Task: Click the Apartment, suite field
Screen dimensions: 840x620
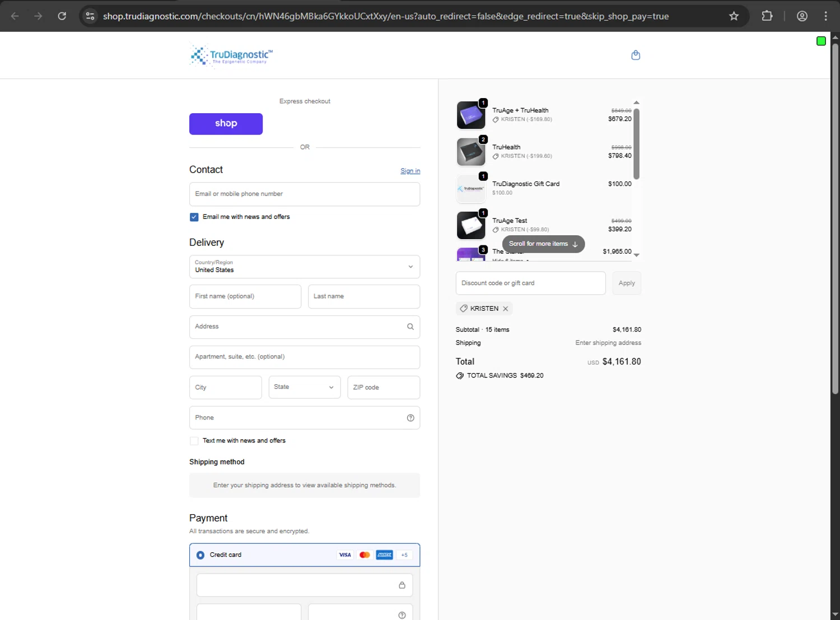Action: click(305, 357)
